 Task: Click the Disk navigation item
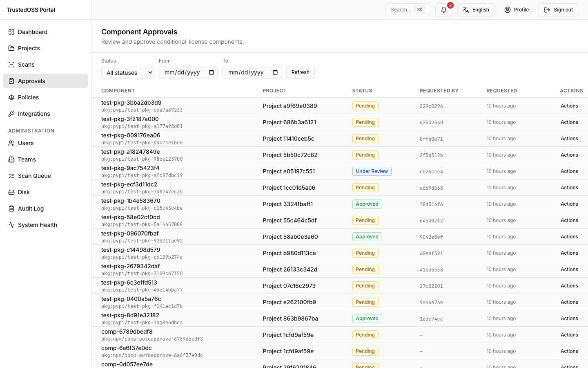click(45, 192)
